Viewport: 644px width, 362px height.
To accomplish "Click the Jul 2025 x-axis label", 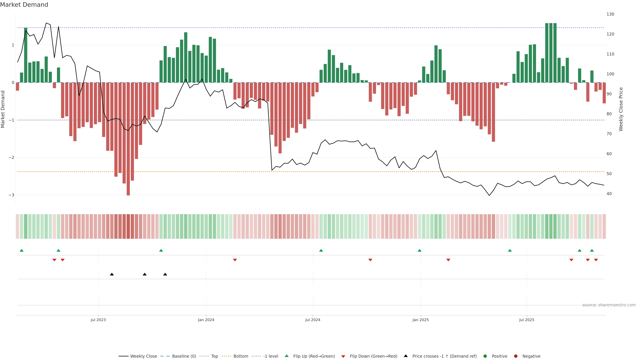I will [x=526, y=320].
